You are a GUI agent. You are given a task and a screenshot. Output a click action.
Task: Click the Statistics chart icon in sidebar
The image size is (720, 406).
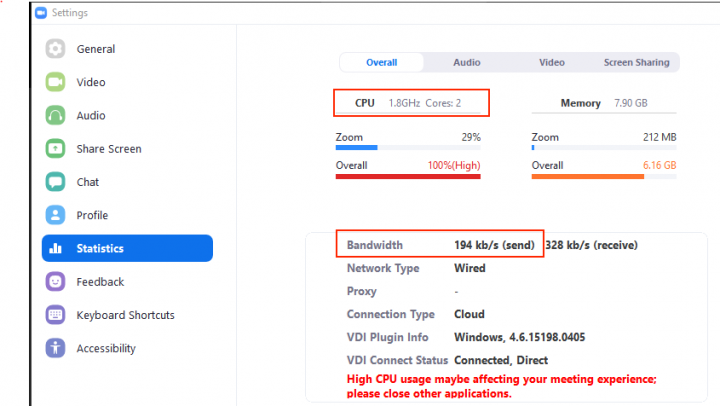coord(56,248)
